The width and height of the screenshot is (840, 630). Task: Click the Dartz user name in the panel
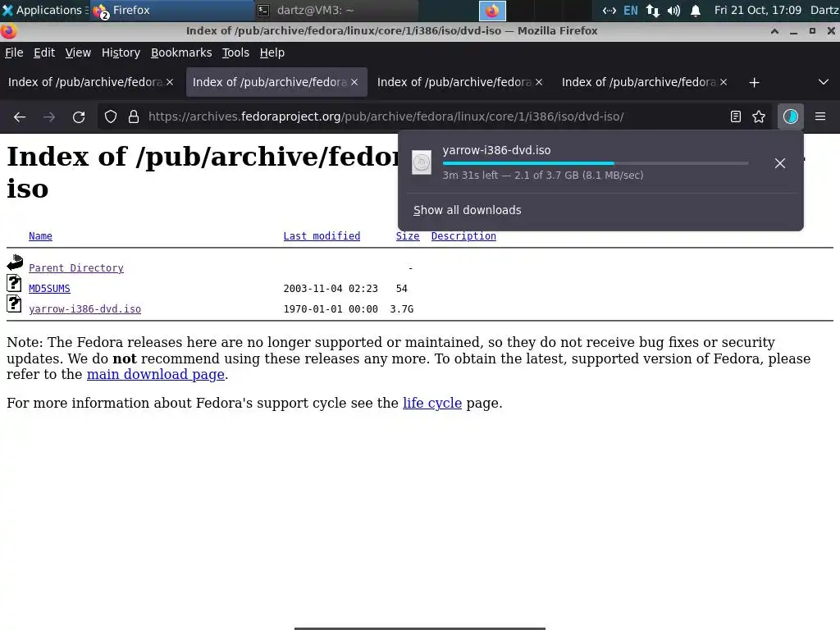click(824, 10)
